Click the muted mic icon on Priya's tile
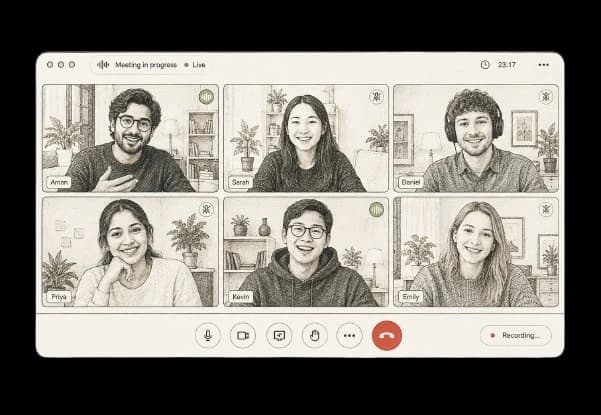 tap(206, 210)
